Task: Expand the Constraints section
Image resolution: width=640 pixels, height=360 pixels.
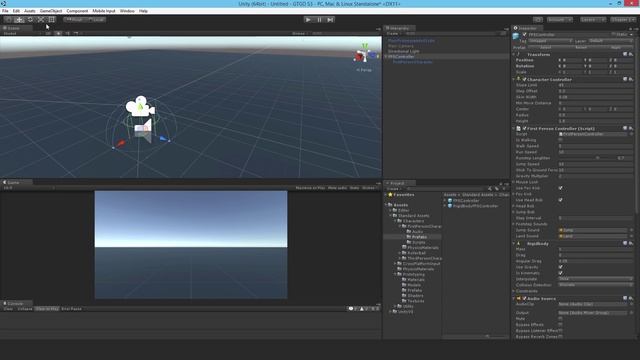Action: [x=514, y=291]
